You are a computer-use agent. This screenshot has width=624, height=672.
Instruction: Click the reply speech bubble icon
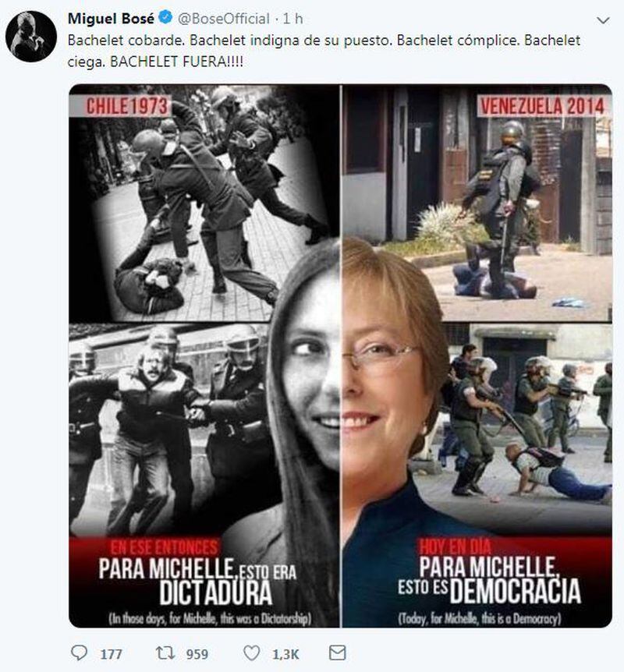pyautogui.click(x=79, y=653)
